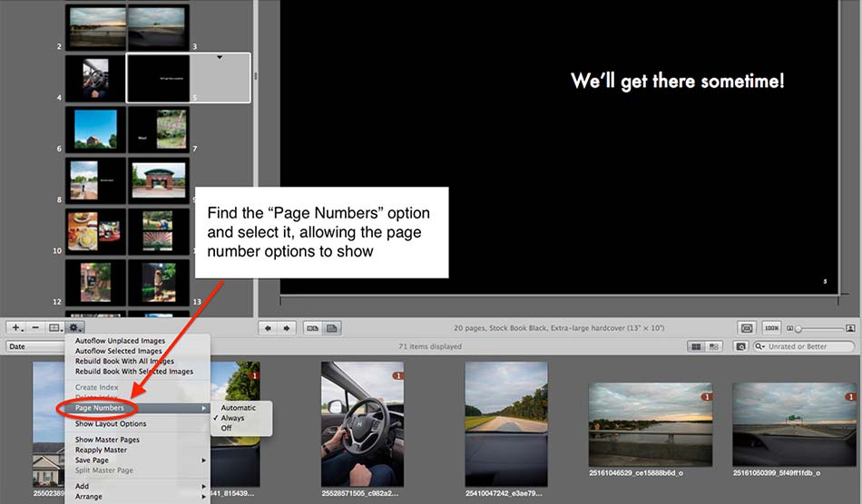Select the Always page numbers option
This screenshot has height=504, width=862.
233,418
